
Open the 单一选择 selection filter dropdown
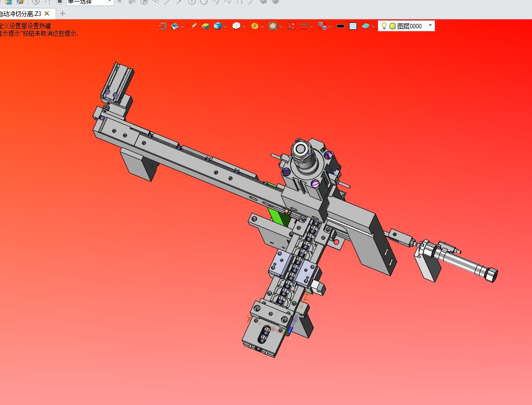pyautogui.click(x=90, y=2)
